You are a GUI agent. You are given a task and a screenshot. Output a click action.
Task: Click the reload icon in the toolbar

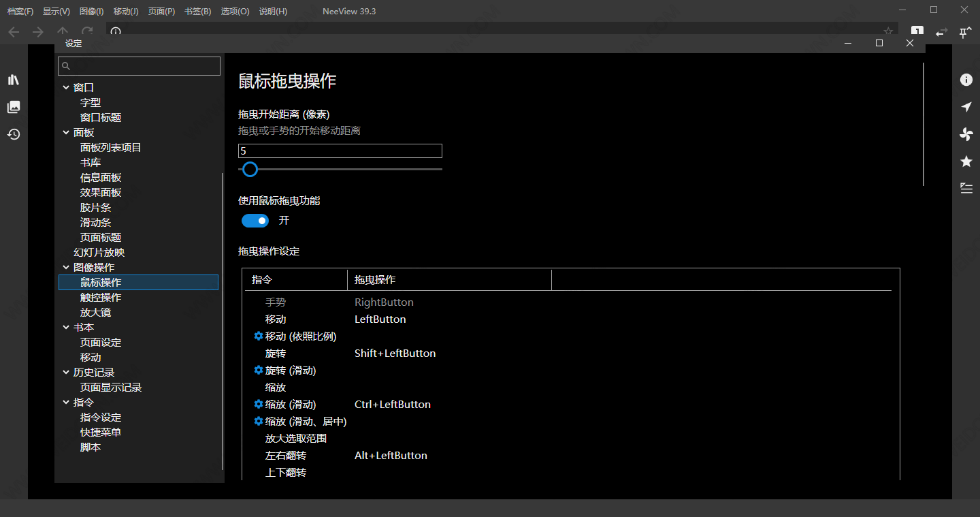87,32
